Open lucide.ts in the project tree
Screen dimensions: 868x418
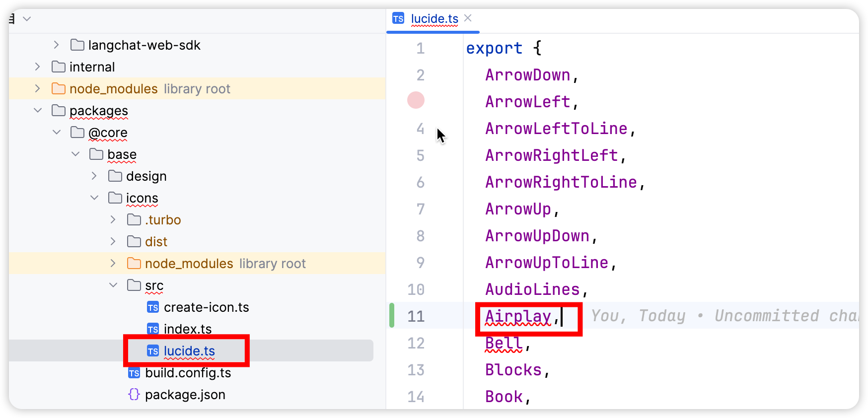[x=189, y=351]
